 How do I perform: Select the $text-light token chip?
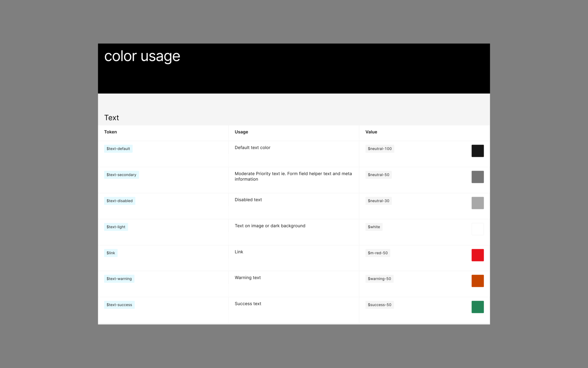point(116,227)
